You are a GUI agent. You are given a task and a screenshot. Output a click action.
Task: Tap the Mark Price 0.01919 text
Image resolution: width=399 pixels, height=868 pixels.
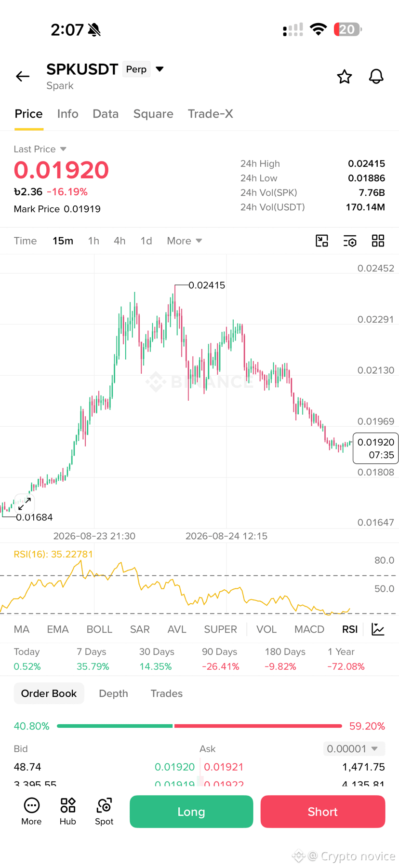click(57, 209)
